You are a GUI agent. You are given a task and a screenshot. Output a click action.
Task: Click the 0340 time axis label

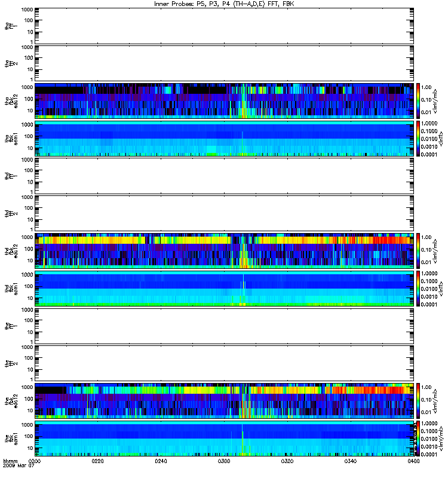tap(351, 461)
